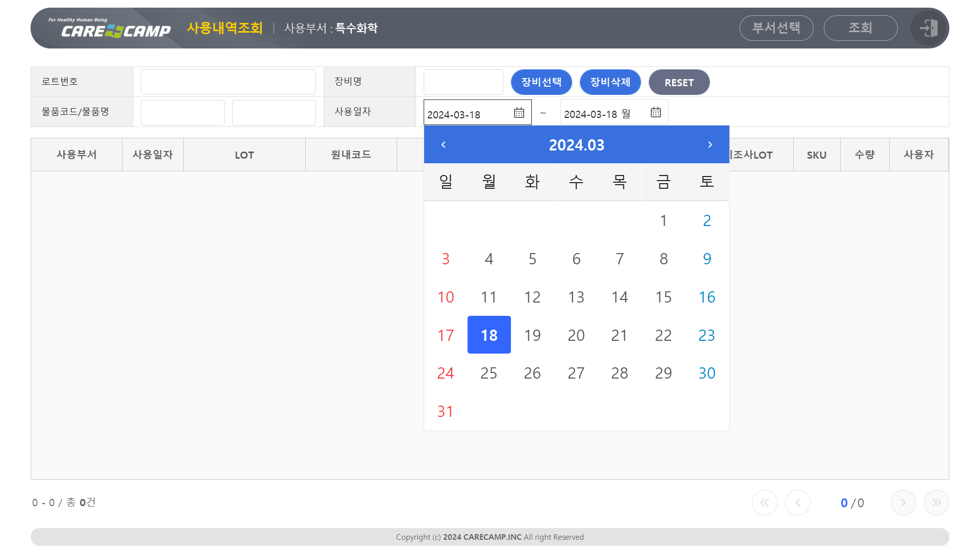
Task: Choose Saturday the 9th in calendar
Action: click(x=707, y=259)
